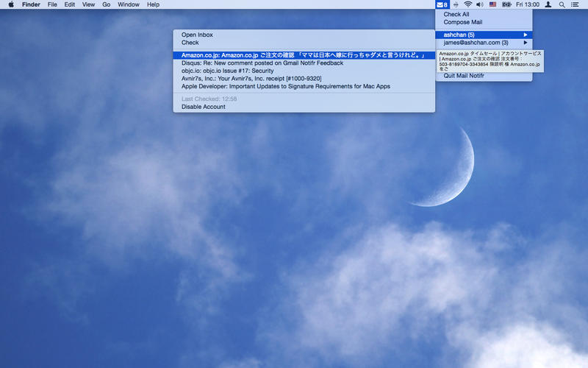Open the Apple logo menu
Viewport: 588px width, 368px height.
pyautogui.click(x=11, y=4)
